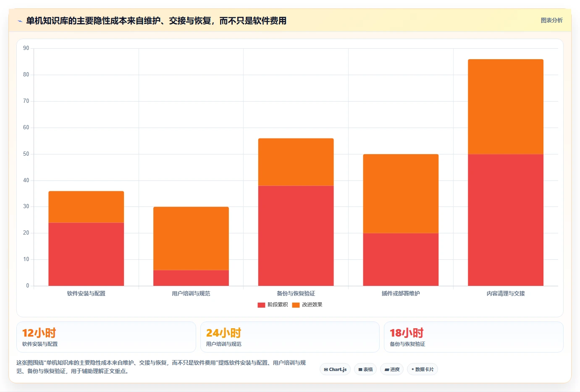Select the 进度 tag chip
This screenshot has height=392, width=580.
click(392, 369)
